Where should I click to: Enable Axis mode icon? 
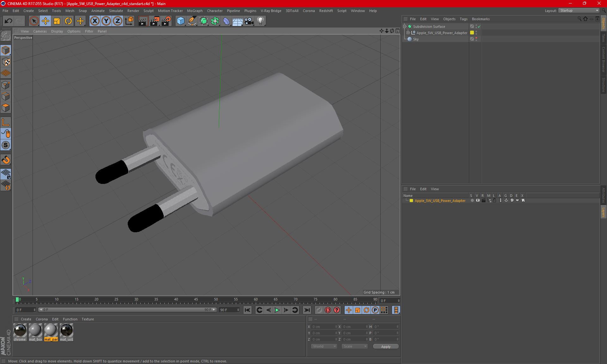(x=6, y=122)
